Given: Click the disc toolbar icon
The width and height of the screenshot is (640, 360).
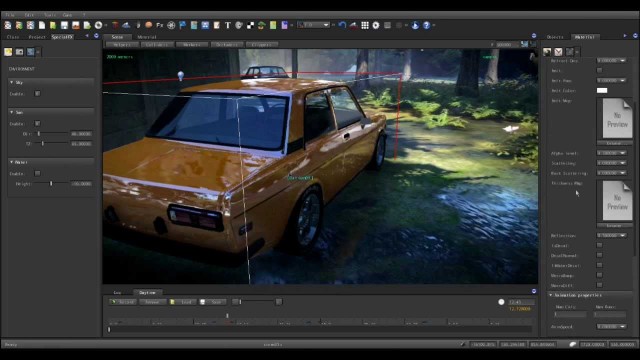Looking at the screenshot, I should pyautogui.click(x=98, y=25).
